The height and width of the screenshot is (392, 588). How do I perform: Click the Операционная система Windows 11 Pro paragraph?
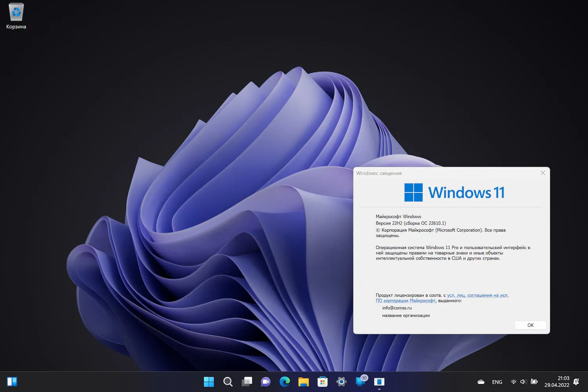(x=453, y=253)
